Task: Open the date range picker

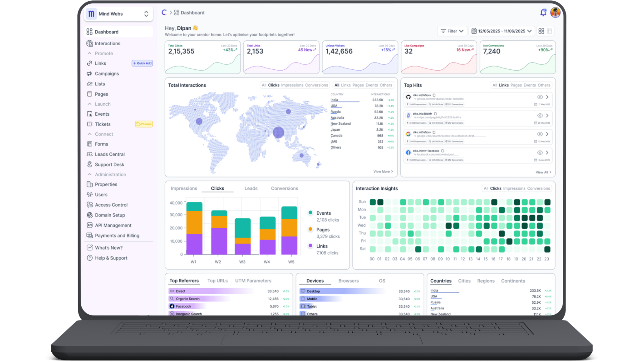Action: [501, 31]
